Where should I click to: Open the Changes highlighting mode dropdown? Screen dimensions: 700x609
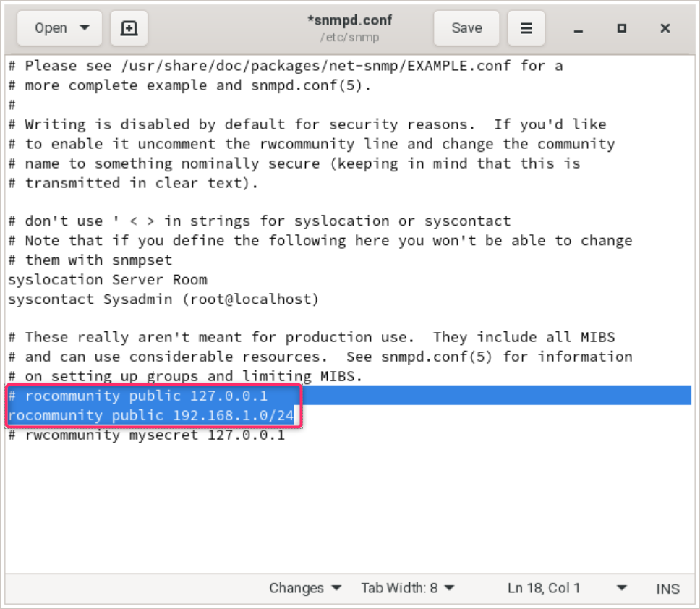pyautogui.click(x=305, y=588)
